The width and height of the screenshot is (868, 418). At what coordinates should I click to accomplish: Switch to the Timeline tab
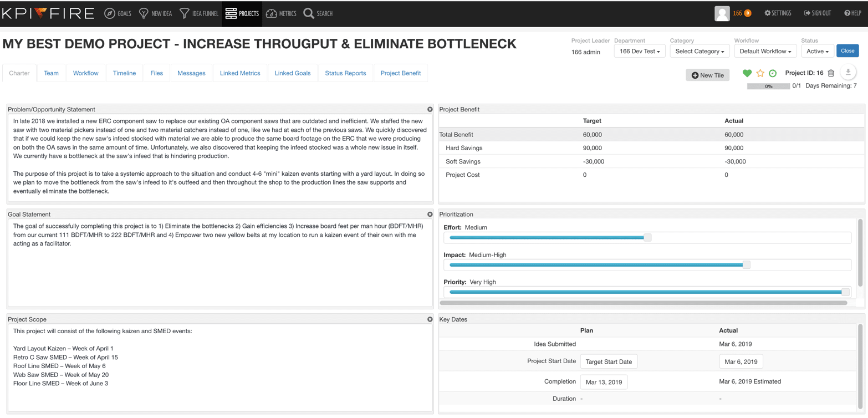click(124, 73)
